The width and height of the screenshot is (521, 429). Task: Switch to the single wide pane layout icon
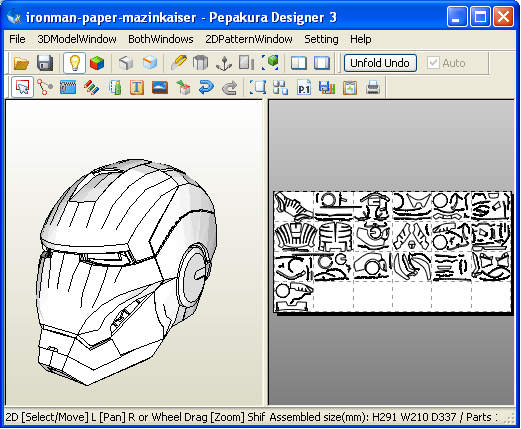pos(322,63)
